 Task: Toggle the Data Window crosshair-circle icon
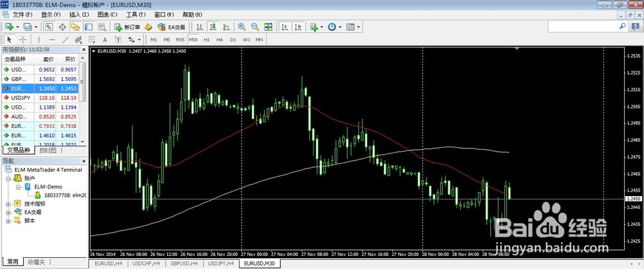62,27
